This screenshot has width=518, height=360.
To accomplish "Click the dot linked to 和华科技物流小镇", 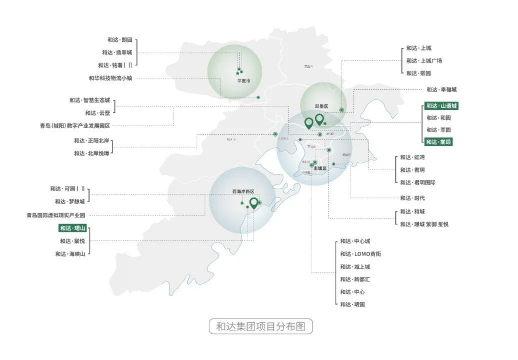I will click(258, 97).
